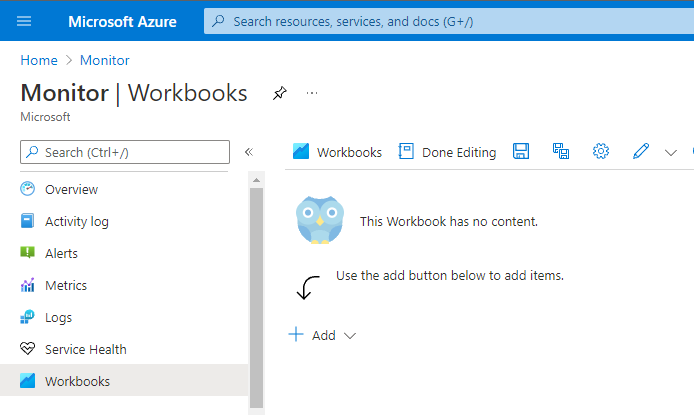Open the ellipsis more options next to title

(x=312, y=93)
